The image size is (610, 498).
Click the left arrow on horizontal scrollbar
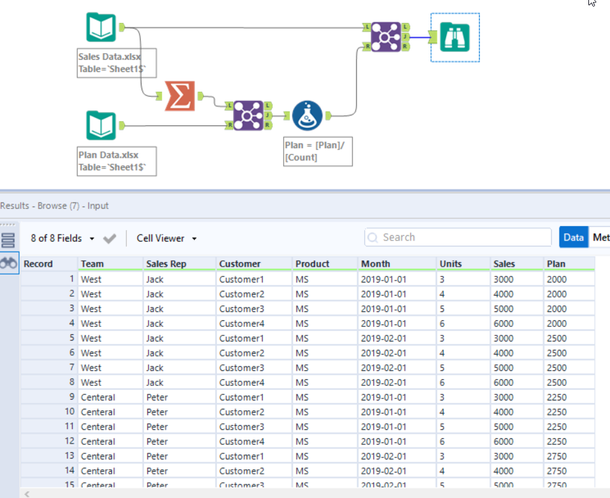pos(27,493)
